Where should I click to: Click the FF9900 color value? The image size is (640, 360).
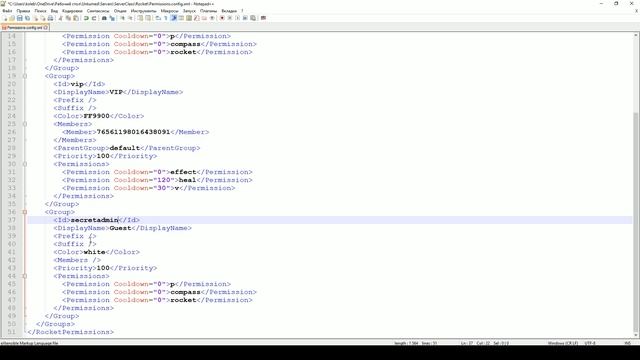pyautogui.click(x=96, y=116)
